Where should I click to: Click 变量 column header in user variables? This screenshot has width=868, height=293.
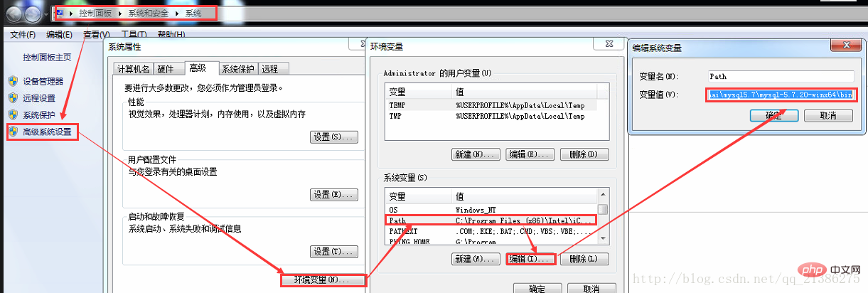point(419,92)
